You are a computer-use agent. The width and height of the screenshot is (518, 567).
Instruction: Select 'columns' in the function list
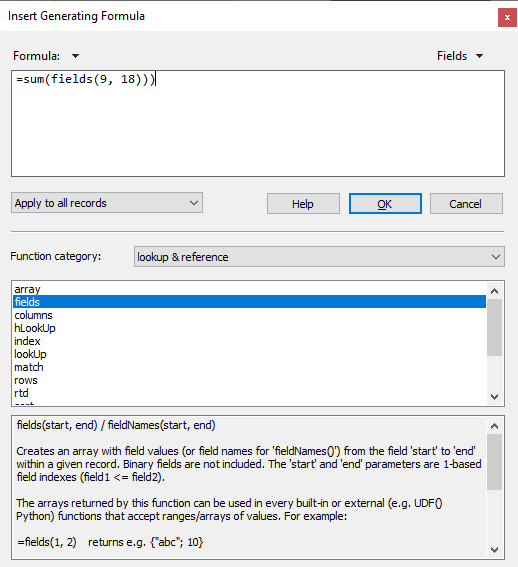tap(249, 315)
